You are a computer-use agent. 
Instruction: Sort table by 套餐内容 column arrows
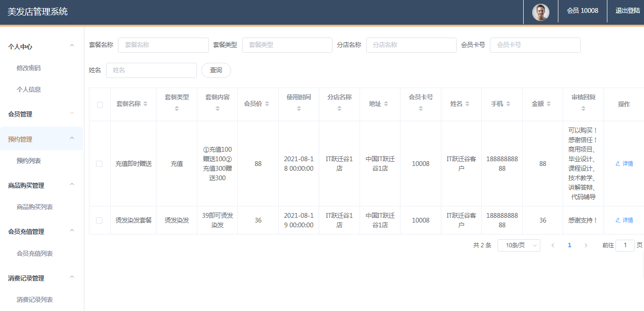(217, 108)
